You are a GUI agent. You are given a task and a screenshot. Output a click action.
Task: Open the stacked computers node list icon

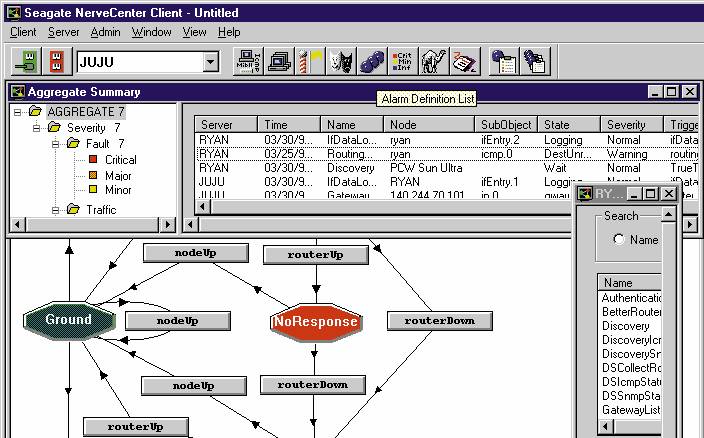tap(279, 61)
